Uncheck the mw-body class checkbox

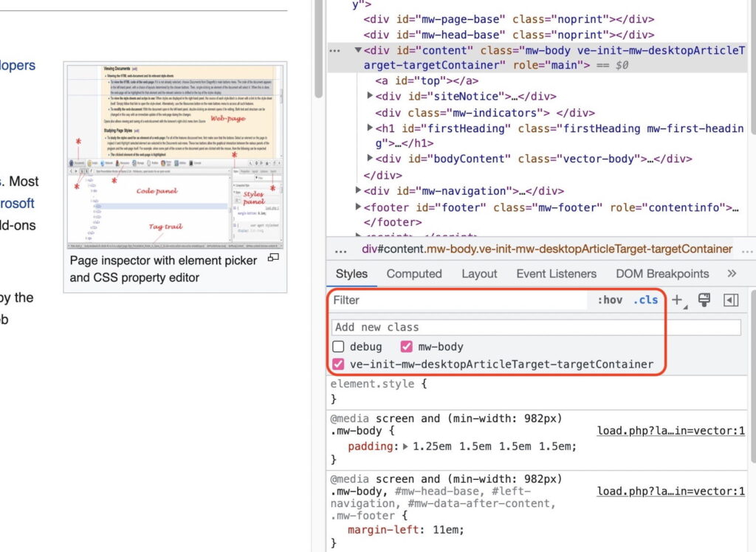[407, 347]
